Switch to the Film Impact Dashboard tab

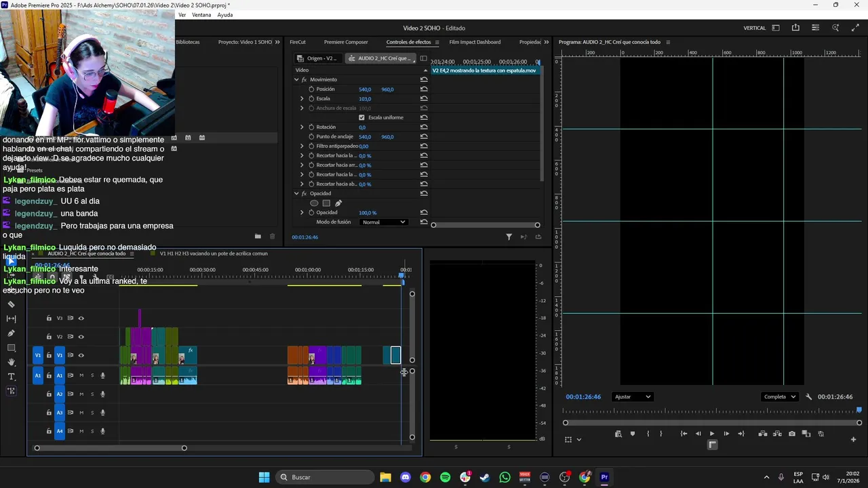(x=475, y=42)
